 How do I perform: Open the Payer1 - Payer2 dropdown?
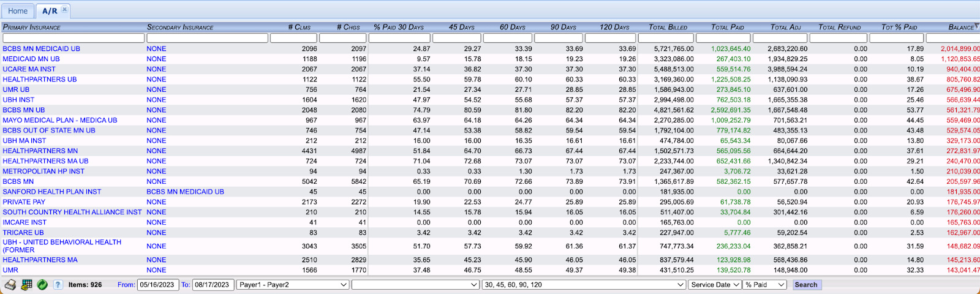293,285
